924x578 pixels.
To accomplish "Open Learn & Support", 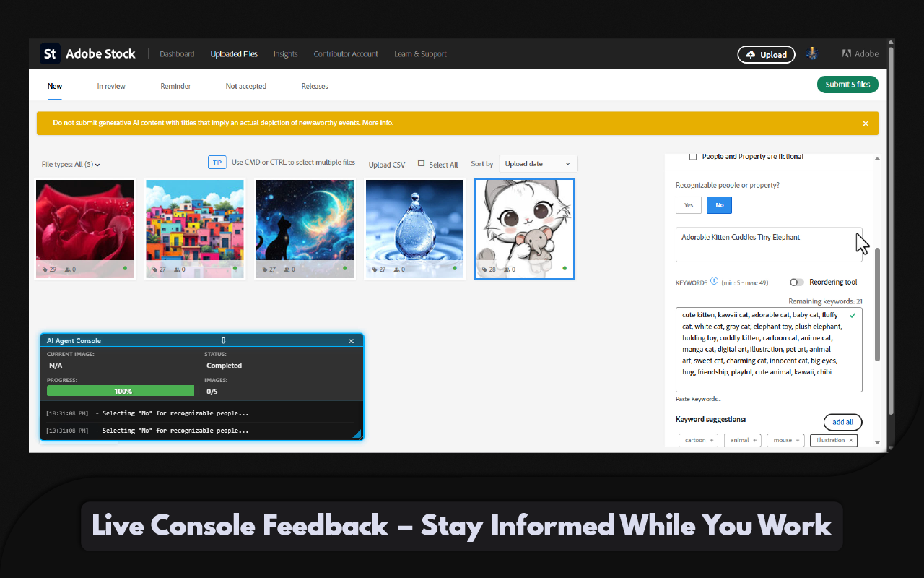I will (x=420, y=54).
